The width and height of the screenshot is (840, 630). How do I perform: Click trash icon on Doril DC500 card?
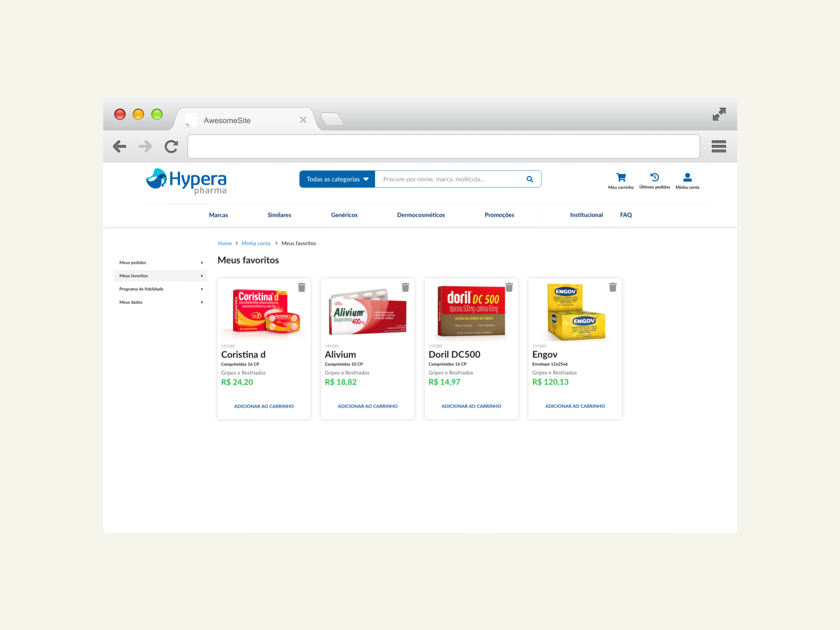[509, 288]
